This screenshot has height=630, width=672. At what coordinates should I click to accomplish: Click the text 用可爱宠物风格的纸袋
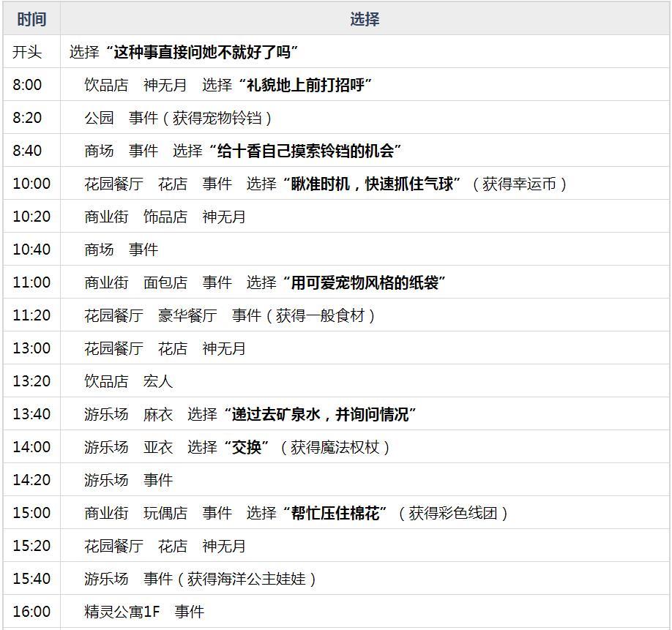(x=365, y=282)
